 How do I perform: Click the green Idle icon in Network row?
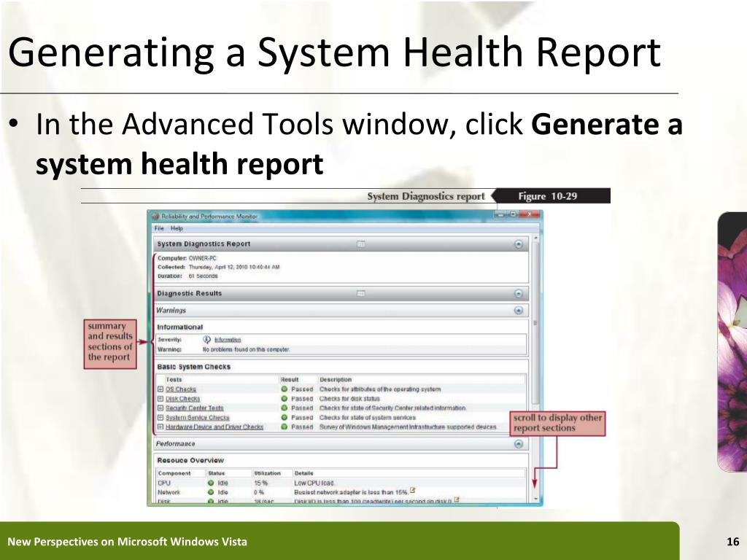tap(211, 492)
